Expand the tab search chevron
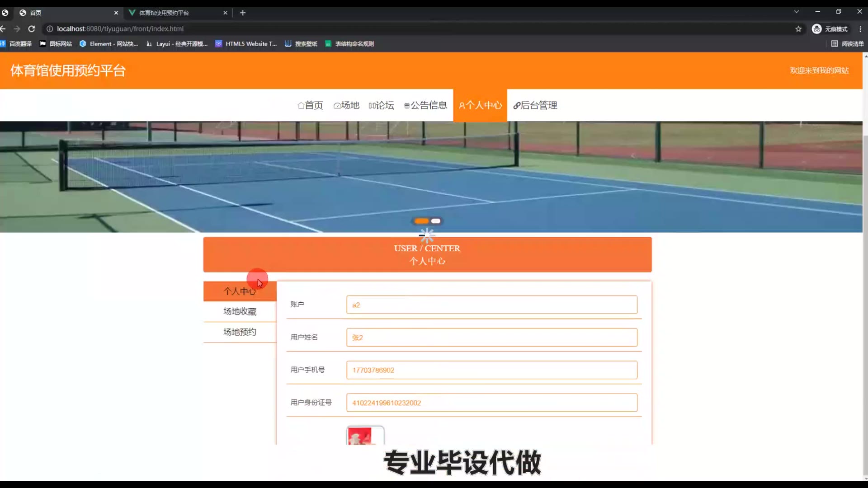 click(x=797, y=12)
